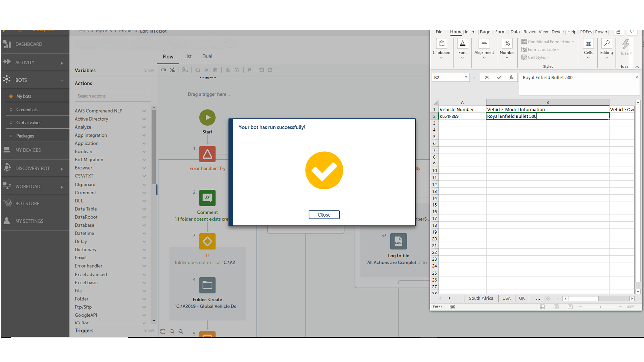Screen dimensions: 644x362
Task: Open Excel Cells group
Action: pos(588,49)
